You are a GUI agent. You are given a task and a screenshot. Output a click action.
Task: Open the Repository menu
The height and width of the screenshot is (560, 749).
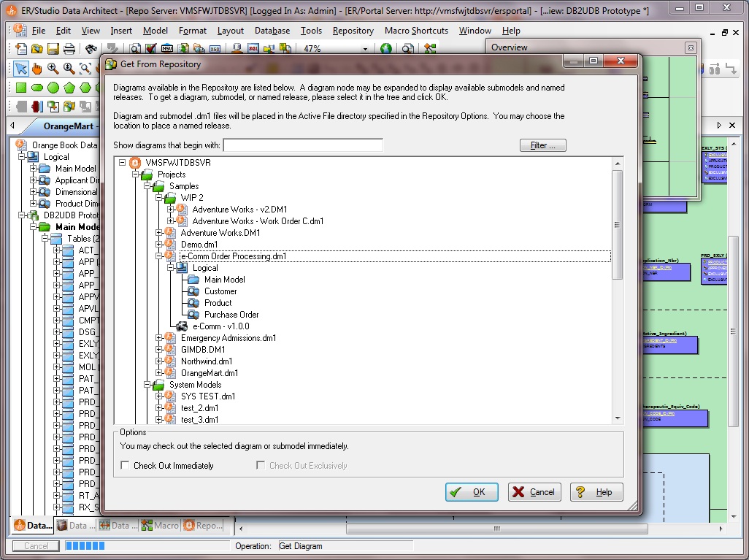(x=353, y=31)
